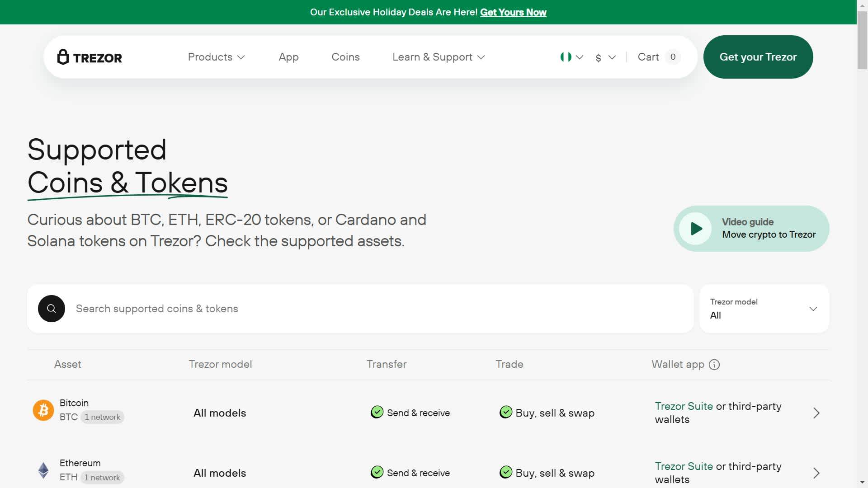Open Trezor Suite link in Bitcoin row
Image resolution: width=868 pixels, height=488 pixels.
click(684, 406)
